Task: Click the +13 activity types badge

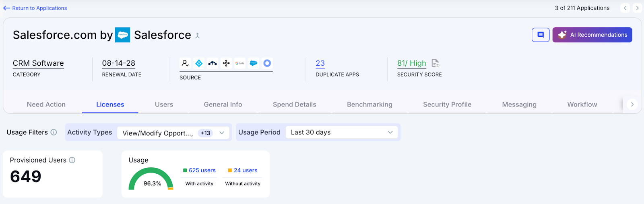Action: pos(205,133)
